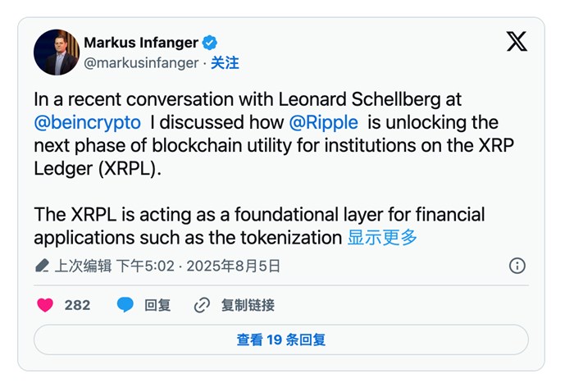The height and width of the screenshot is (392, 574).
Task: Open the @beincrypto mention
Action: pyautogui.click(x=87, y=123)
